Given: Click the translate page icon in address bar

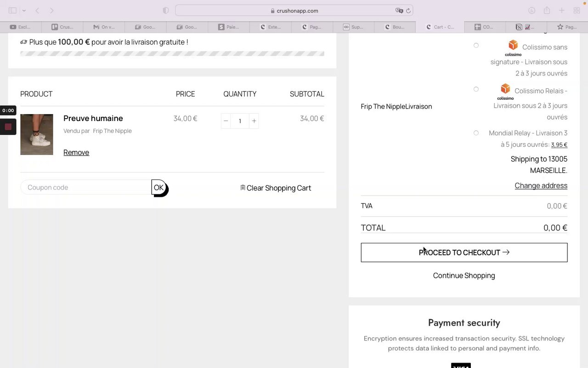Looking at the screenshot, I should 399,11.
